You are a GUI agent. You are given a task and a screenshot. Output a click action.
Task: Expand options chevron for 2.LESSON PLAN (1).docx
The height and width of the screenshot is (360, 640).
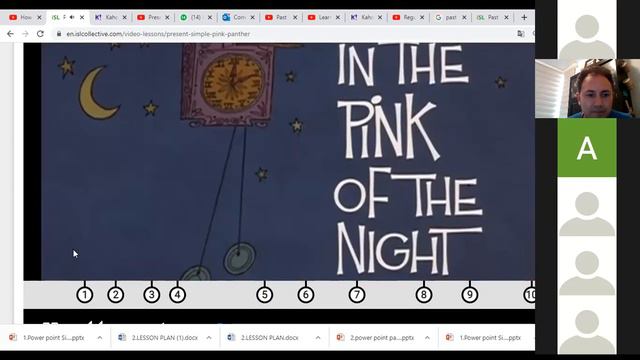click(x=209, y=338)
